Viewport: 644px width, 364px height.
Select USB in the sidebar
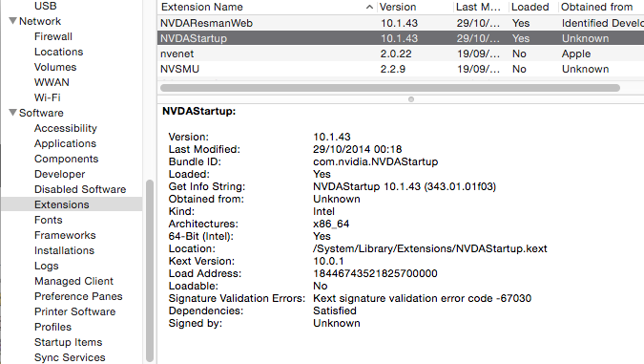pyautogui.click(x=46, y=6)
